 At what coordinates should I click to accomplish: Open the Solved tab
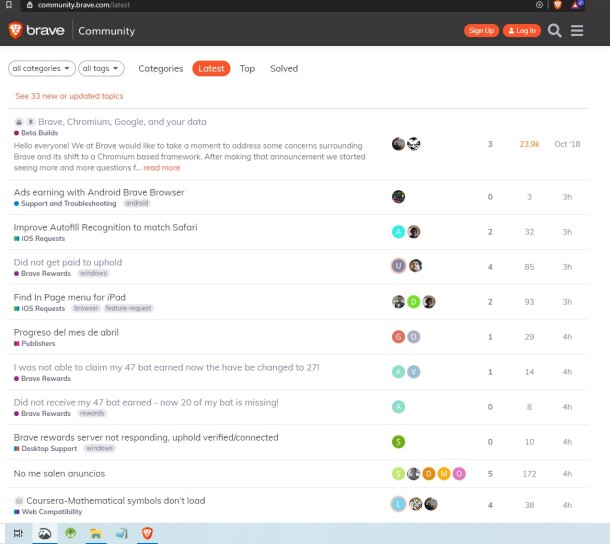coord(284,68)
